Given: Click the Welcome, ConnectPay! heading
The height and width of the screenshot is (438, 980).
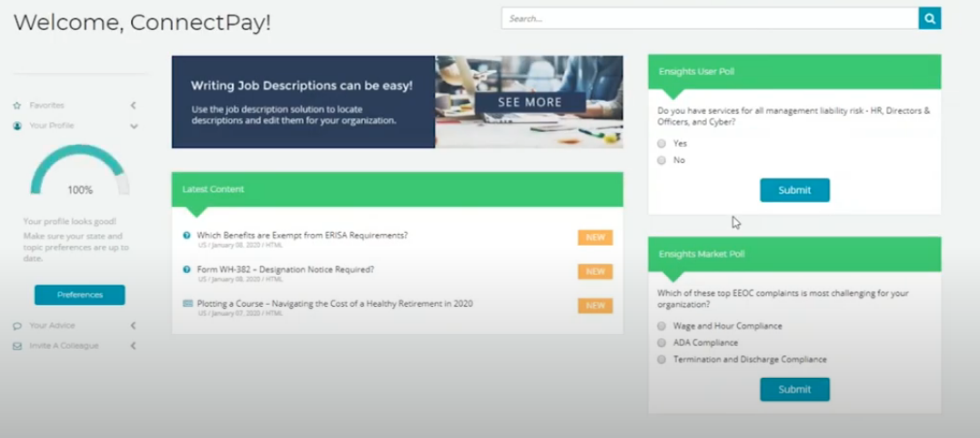Looking at the screenshot, I should pyautogui.click(x=143, y=22).
